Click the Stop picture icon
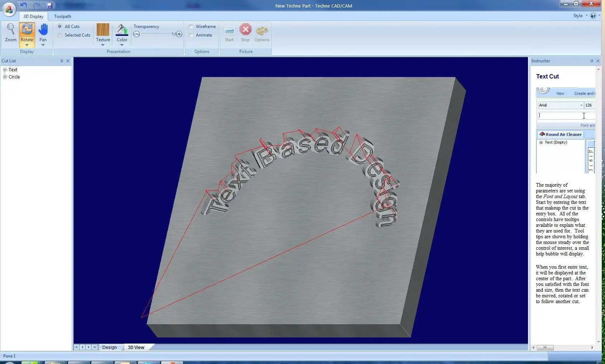Image resolution: width=605 pixels, height=364 pixels. (245, 32)
